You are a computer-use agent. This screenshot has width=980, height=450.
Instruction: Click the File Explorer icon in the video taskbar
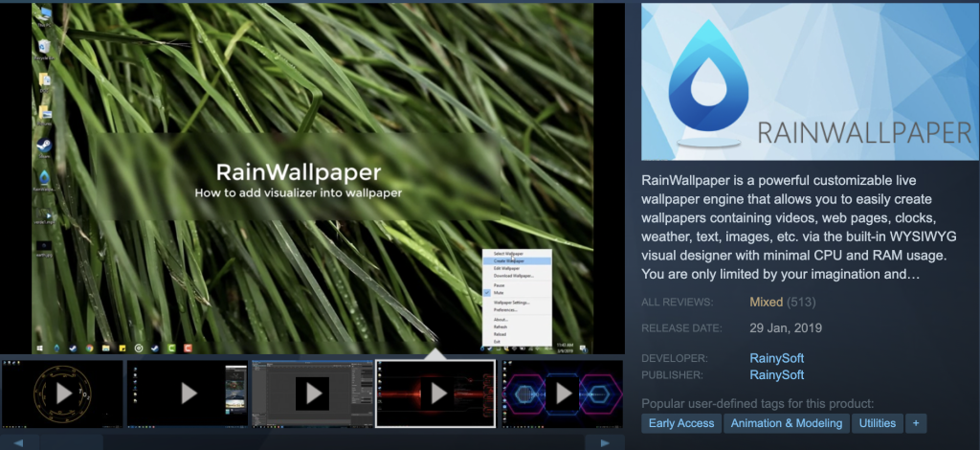tap(106, 349)
